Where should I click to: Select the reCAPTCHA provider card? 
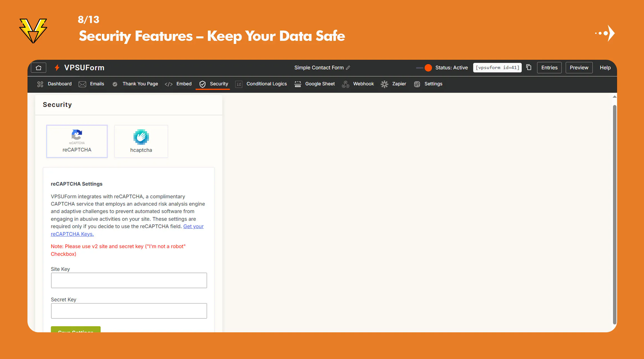pos(77,141)
